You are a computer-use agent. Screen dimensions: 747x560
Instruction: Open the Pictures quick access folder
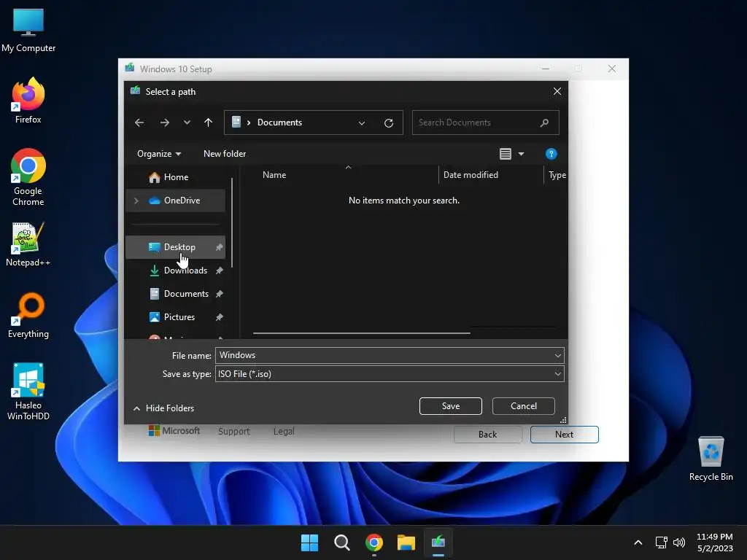[175, 317]
